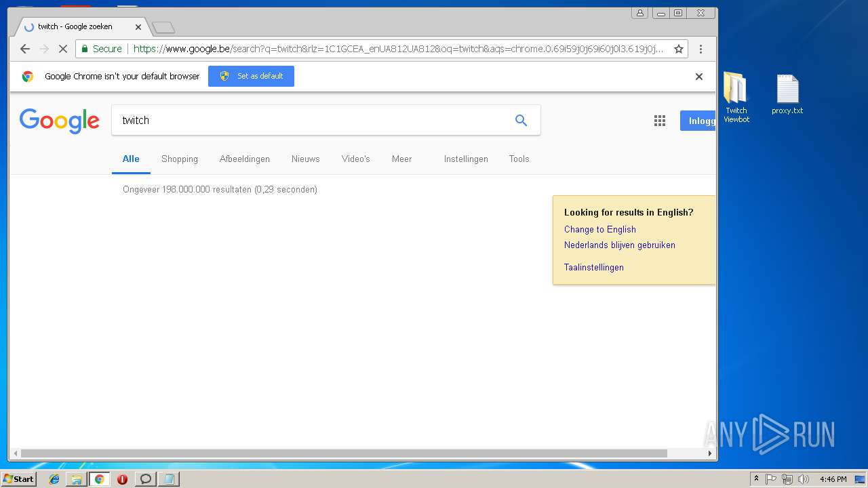Click the horizontal scrollbar of the page
Viewport: 868px width, 488px height.
344,453
